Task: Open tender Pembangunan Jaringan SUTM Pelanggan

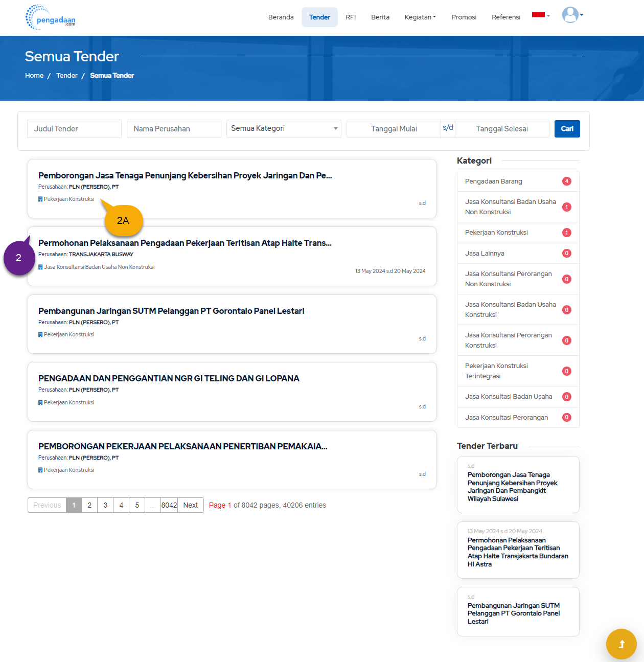Action: click(171, 311)
